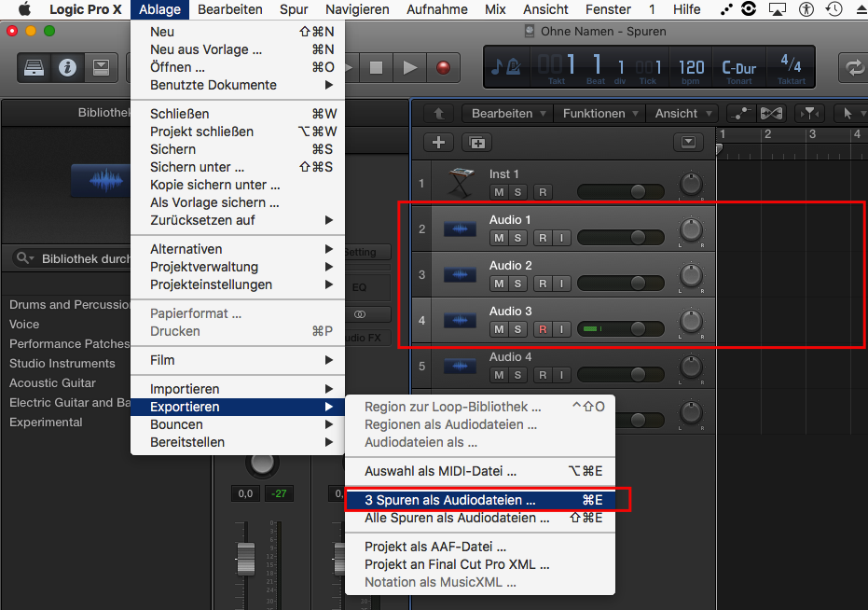This screenshot has width=868, height=610.
Task: Click the C-Dur key signature display
Action: point(739,67)
